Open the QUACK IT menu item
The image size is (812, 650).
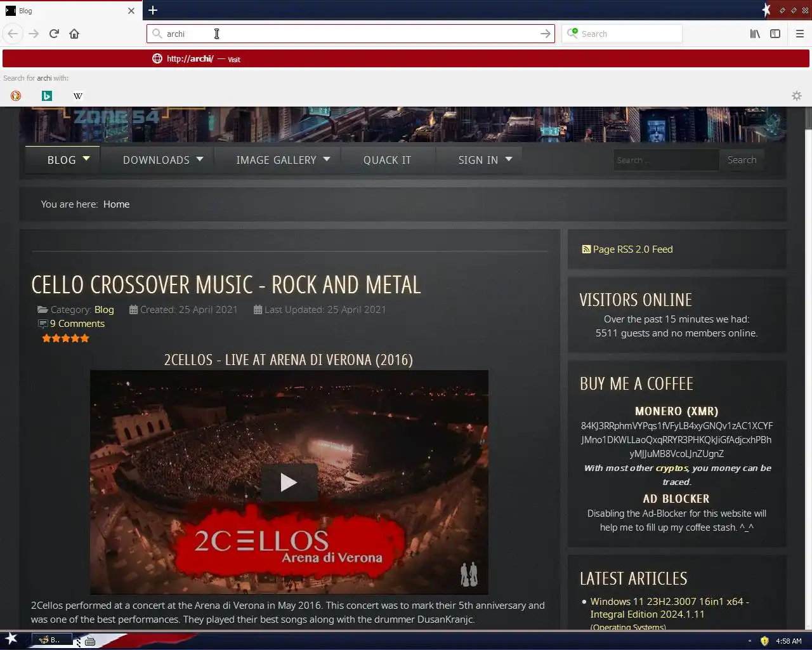(x=387, y=160)
